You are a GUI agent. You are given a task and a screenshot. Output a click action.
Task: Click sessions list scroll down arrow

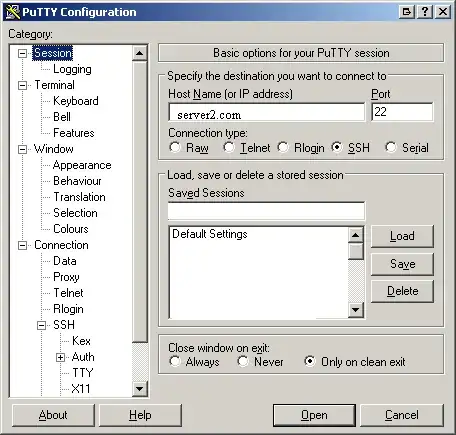coord(356,310)
